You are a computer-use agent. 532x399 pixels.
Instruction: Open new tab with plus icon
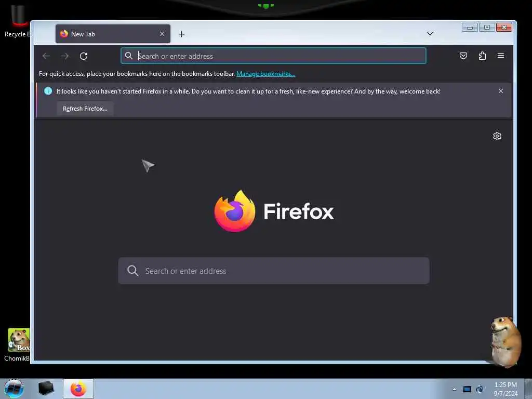[181, 34]
